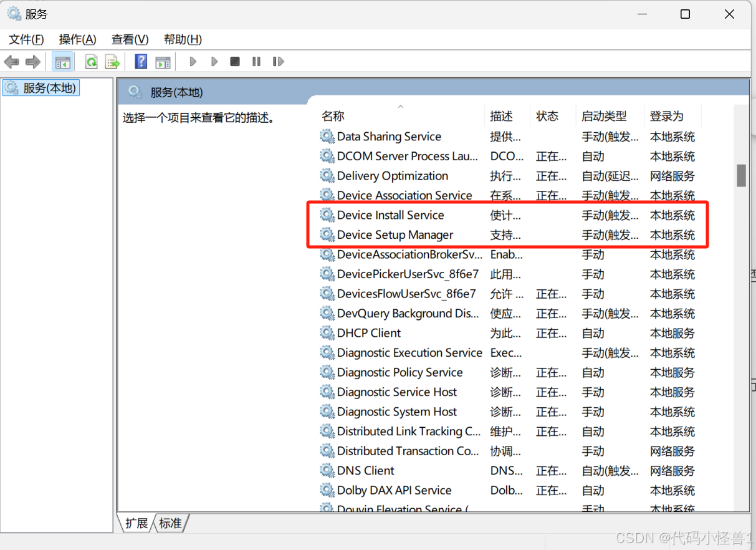The image size is (756, 550).
Task: Click 本地服务 in the DHCP Client row
Action: pyautogui.click(x=672, y=333)
